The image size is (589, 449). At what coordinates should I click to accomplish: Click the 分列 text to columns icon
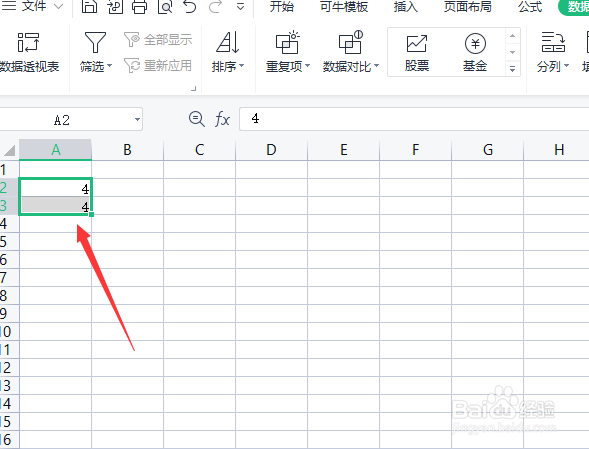553,42
